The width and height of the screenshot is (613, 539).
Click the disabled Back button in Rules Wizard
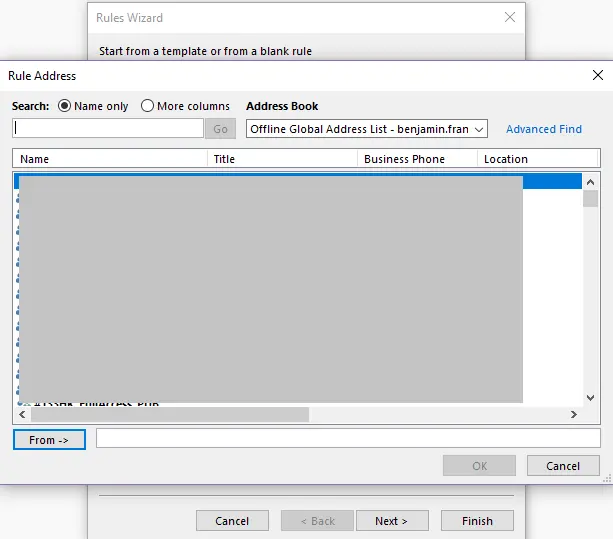coord(317,521)
